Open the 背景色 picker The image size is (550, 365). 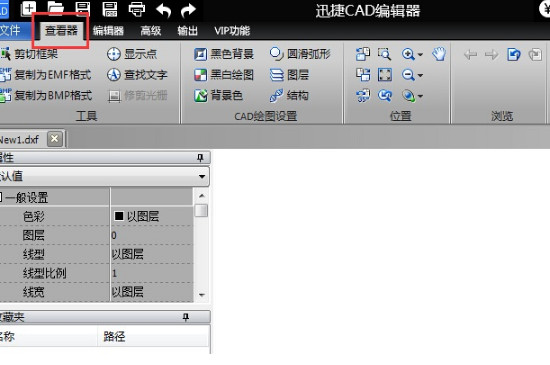click(218, 95)
